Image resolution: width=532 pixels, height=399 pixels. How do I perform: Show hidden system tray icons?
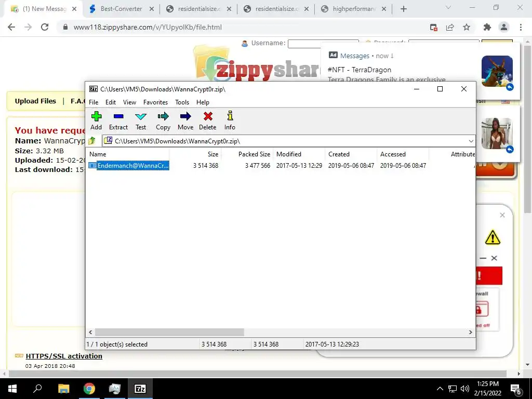pos(440,389)
